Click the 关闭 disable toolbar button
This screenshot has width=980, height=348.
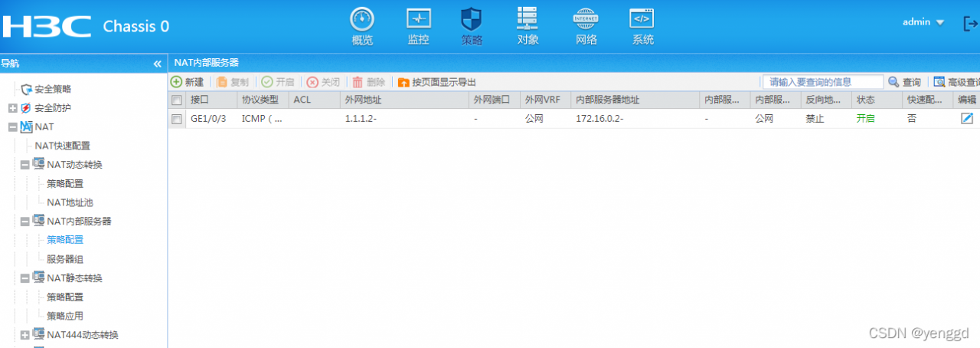point(323,82)
